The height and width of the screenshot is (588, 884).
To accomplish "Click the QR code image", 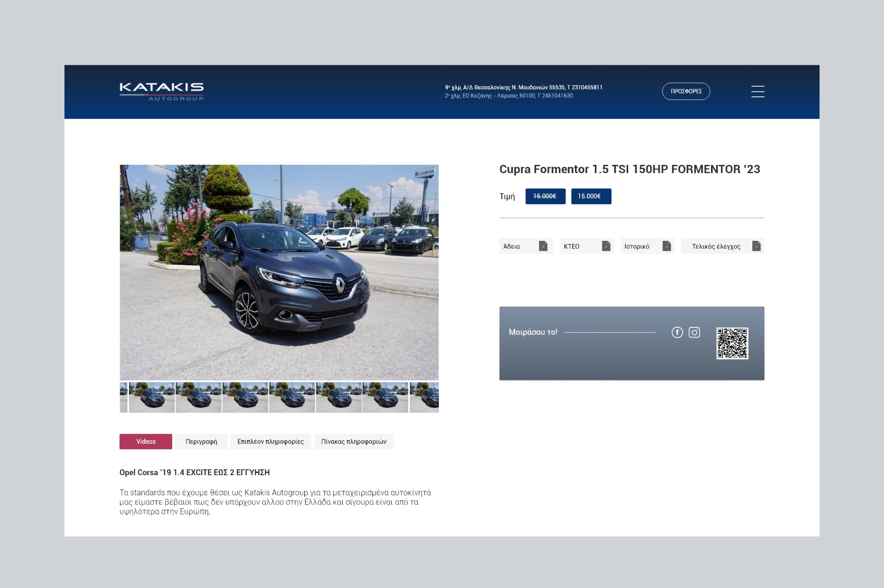I will (x=732, y=343).
